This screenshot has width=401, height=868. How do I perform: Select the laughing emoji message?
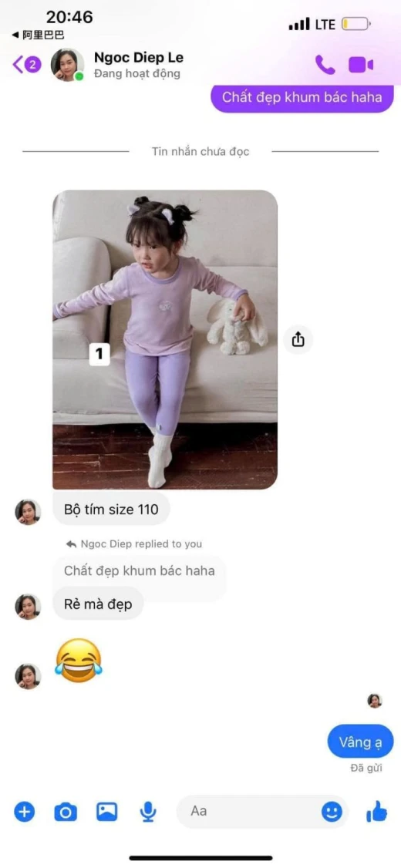(79, 660)
